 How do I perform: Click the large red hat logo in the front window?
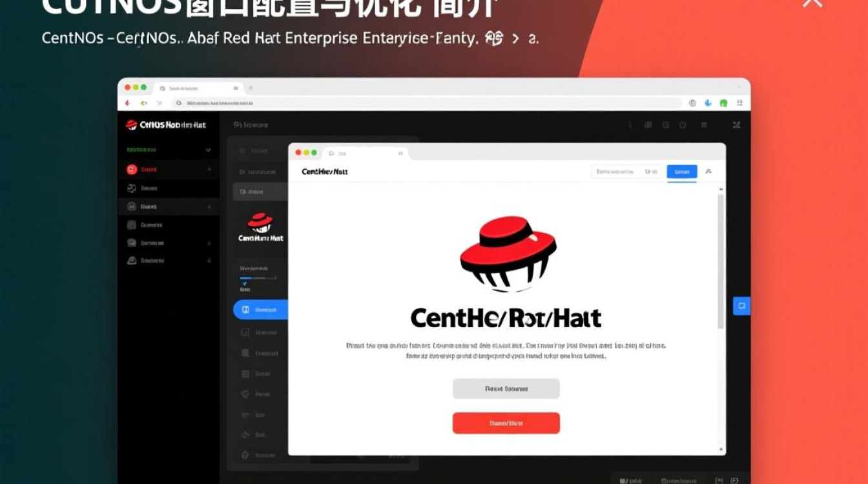(x=508, y=254)
